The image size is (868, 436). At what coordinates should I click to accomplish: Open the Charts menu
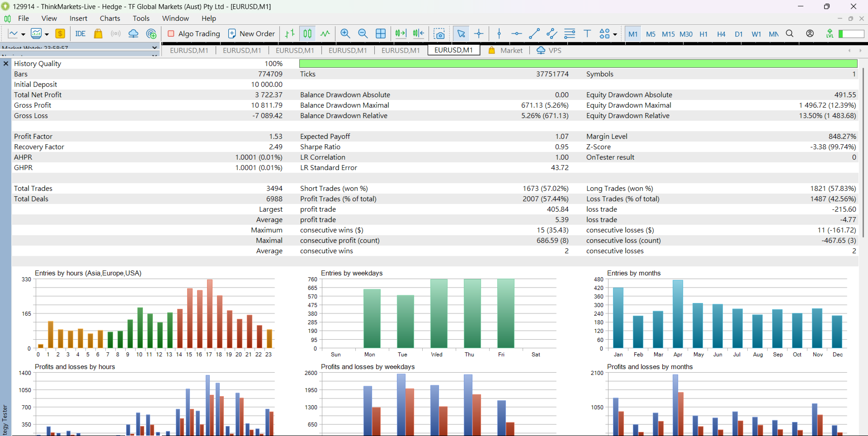pyautogui.click(x=110, y=18)
